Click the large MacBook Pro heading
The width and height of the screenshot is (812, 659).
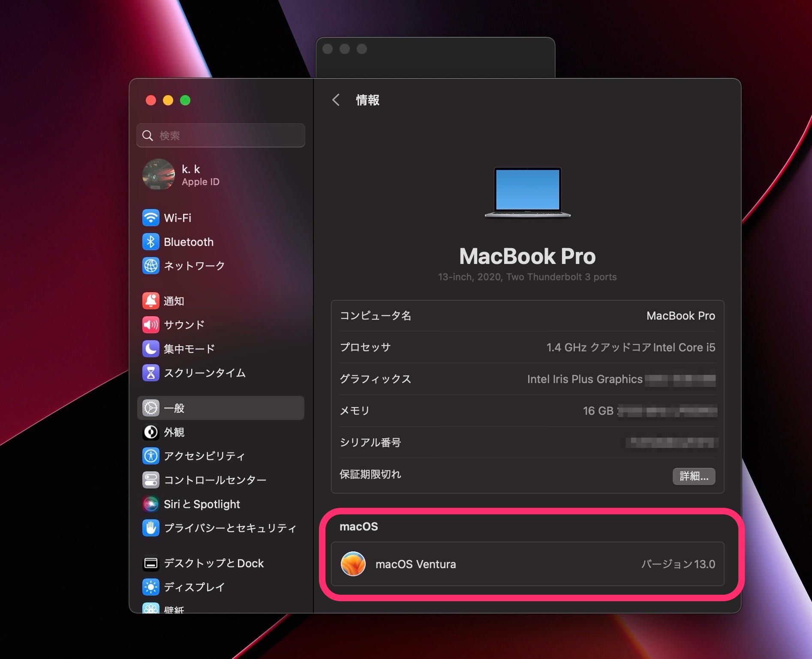coord(527,256)
